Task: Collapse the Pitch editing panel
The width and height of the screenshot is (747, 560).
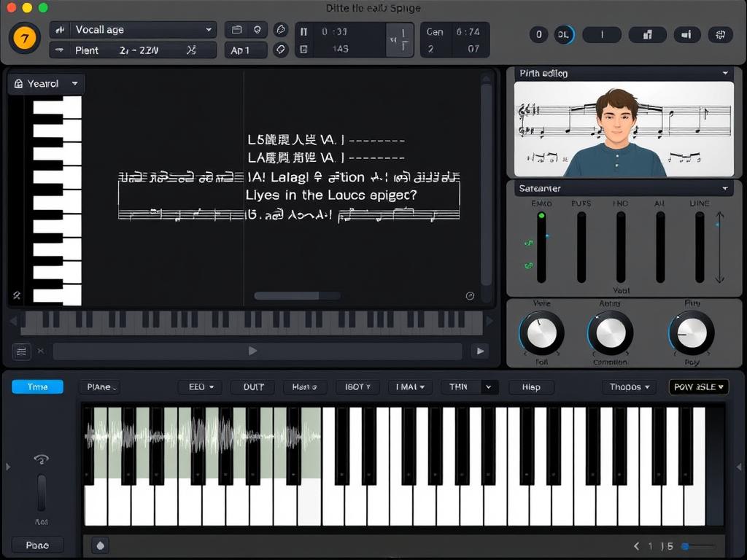Action: tap(725, 73)
